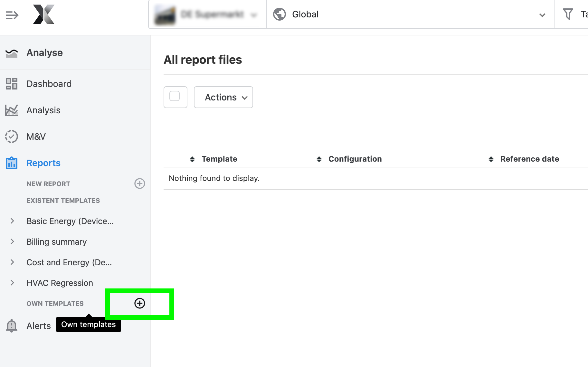Expand the Billing summary template
588x367 pixels.
click(x=12, y=241)
